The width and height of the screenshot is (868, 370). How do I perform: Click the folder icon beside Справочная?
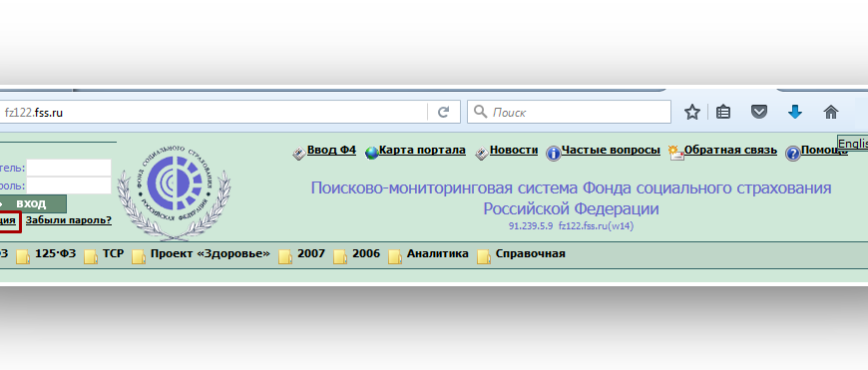[x=484, y=257]
